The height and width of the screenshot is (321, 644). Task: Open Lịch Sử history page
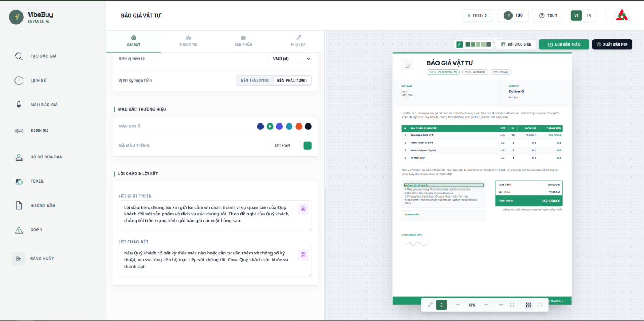39,81
